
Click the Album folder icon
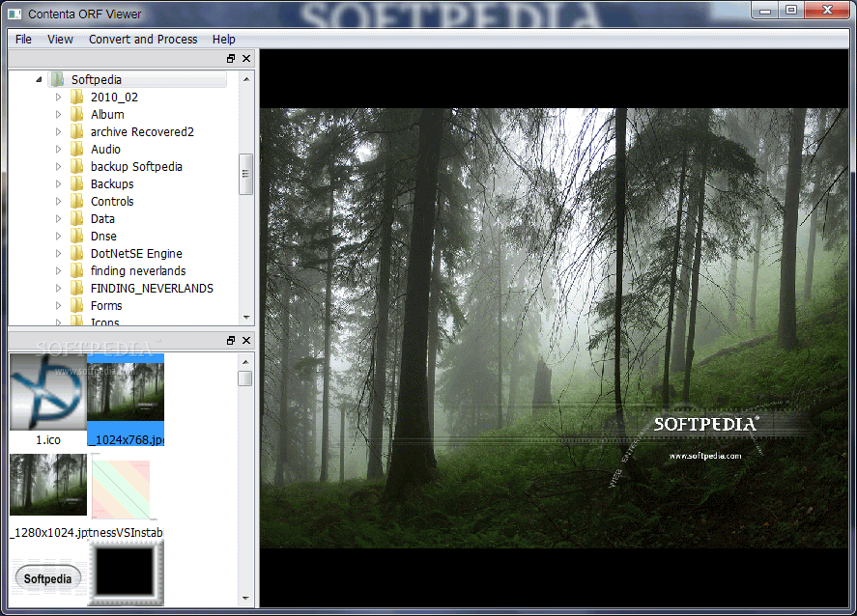tap(76, 115)
